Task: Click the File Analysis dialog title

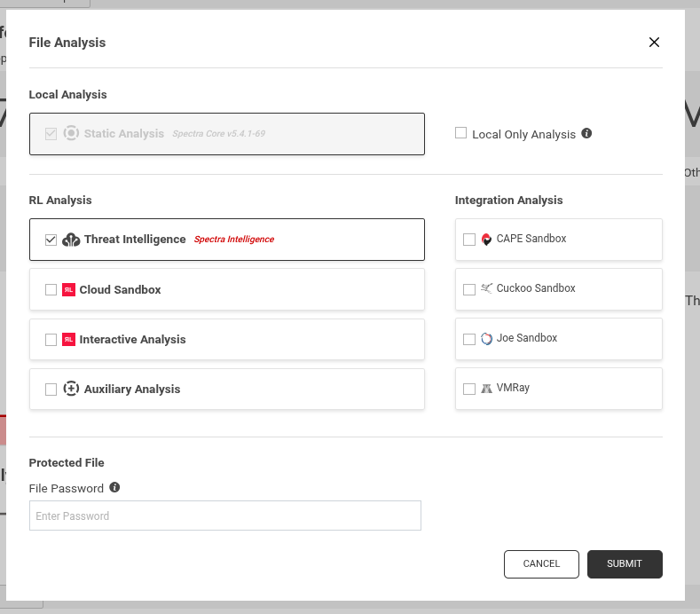Action: coord(67,43)
